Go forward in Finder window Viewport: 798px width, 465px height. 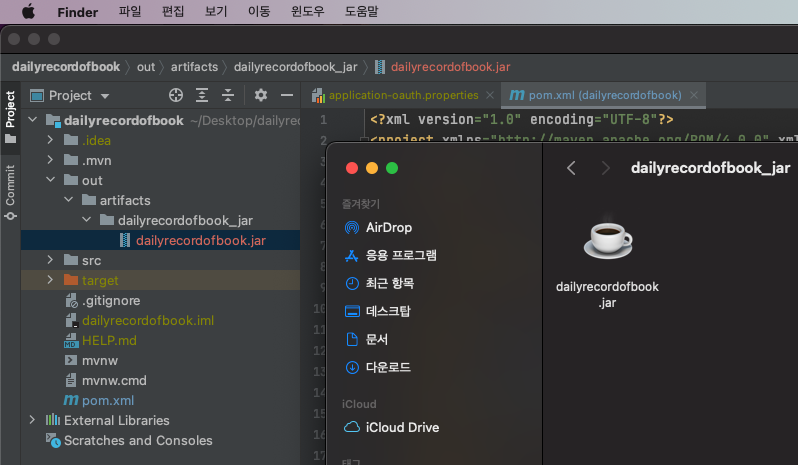[605, 168]
